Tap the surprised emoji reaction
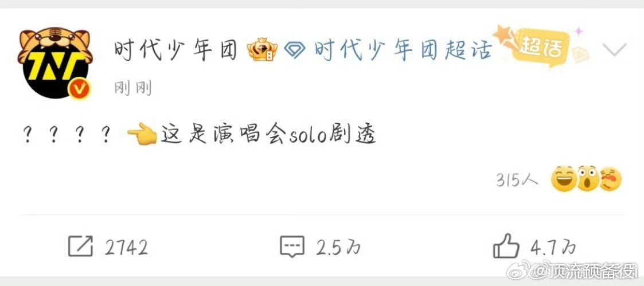The width and height of the screenshot is (644, 286). 588,179
